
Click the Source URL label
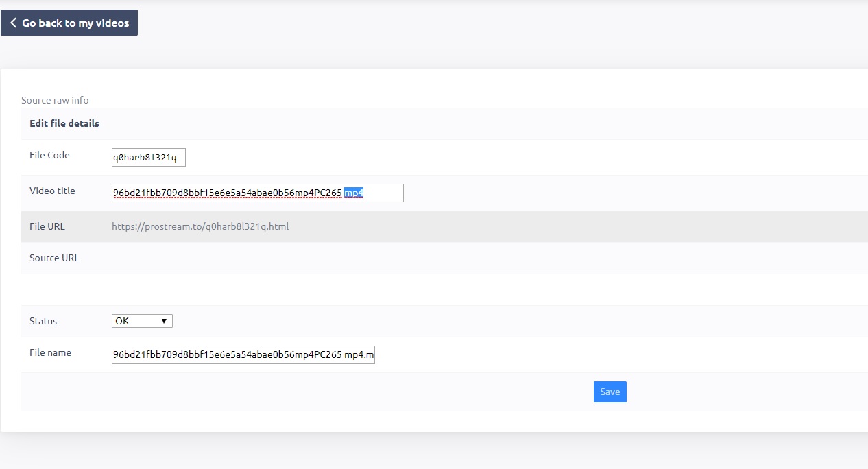tap(54, 258)
